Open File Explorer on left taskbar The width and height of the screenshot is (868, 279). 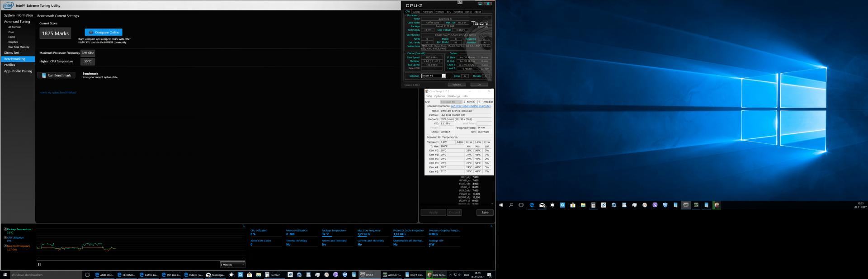[x=258, y=274]
